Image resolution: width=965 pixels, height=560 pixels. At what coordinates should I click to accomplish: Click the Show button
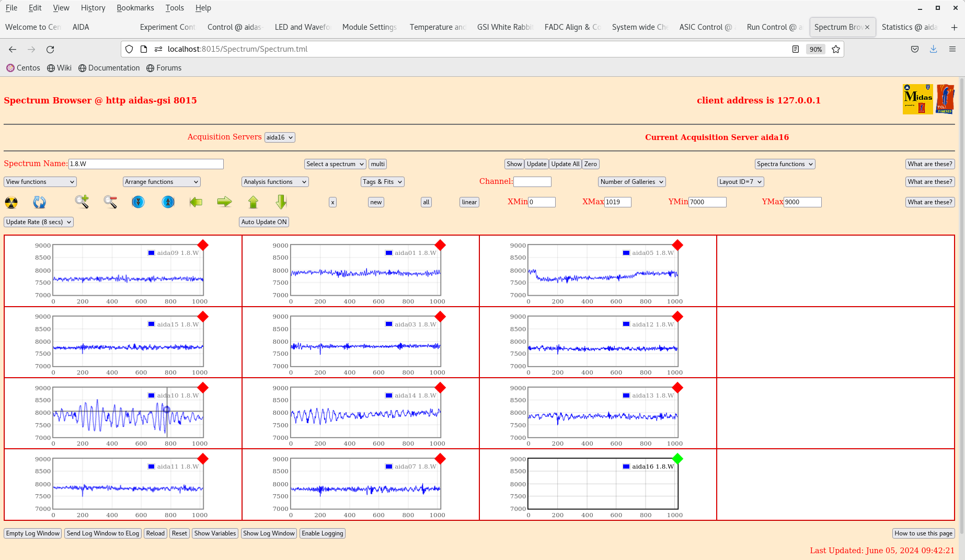(x=514, y=164)
